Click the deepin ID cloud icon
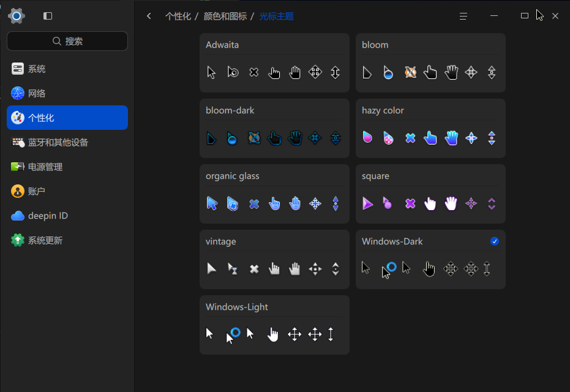The image size is (570, 392). [x=17, y=216]
